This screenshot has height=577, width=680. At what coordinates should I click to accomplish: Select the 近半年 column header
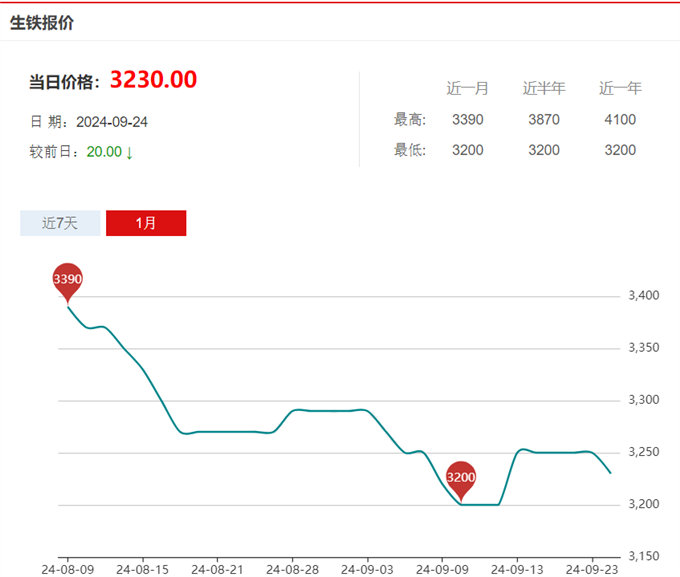pos(544,88)
